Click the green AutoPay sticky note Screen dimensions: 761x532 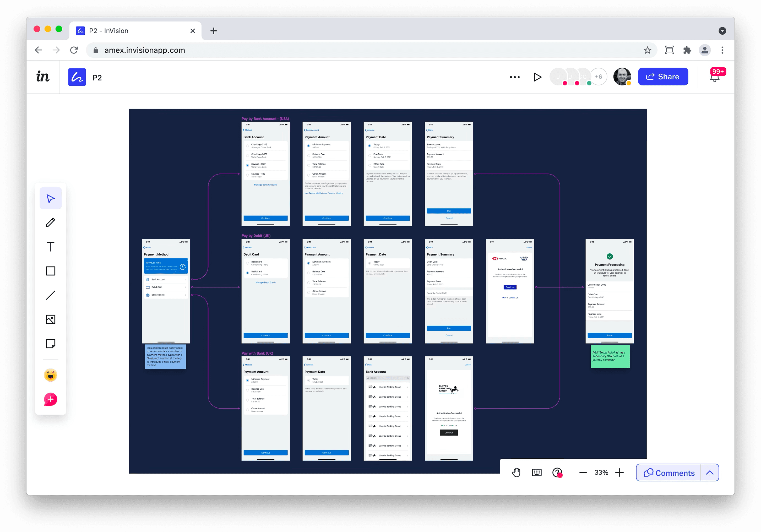610,356
